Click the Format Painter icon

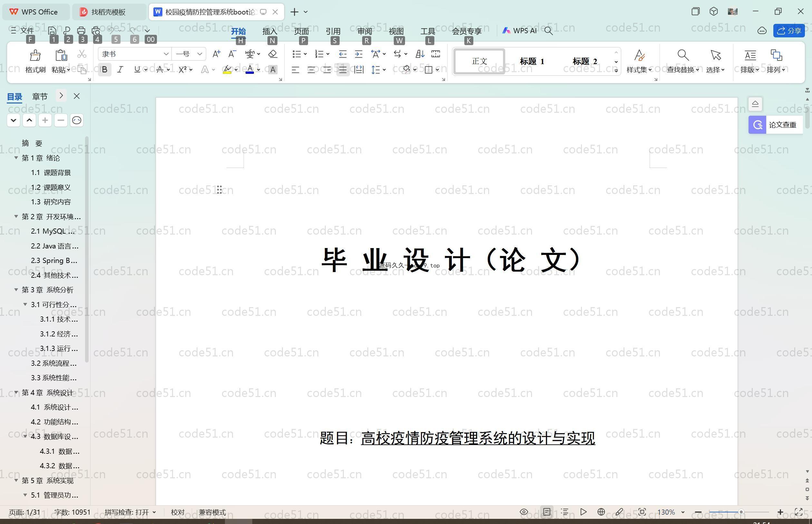coord(35,55)
